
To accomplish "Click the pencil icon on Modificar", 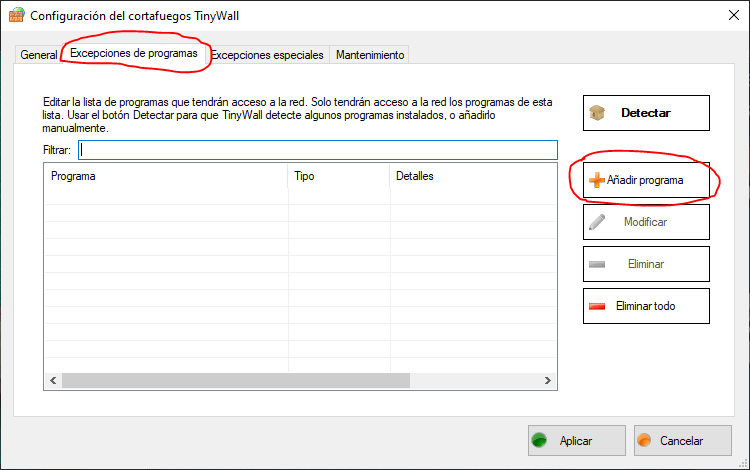I will 596,222.
